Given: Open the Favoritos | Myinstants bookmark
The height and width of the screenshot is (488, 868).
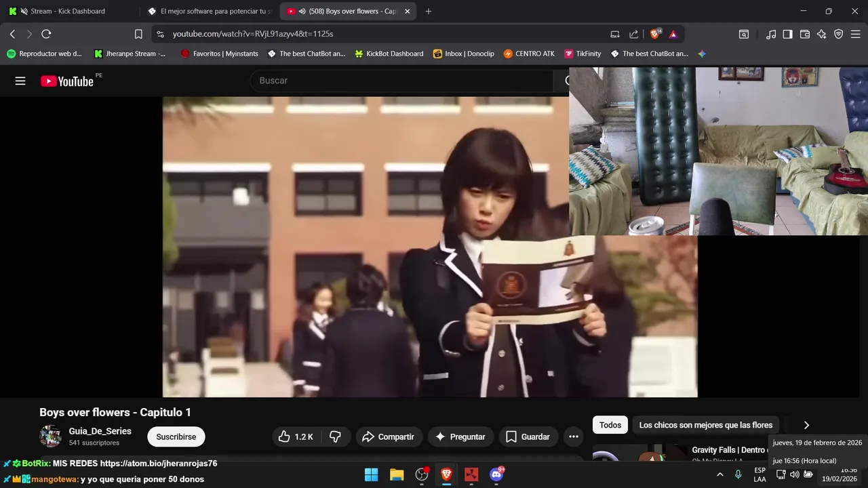Looking at the screenshot, I should (220, 54).
